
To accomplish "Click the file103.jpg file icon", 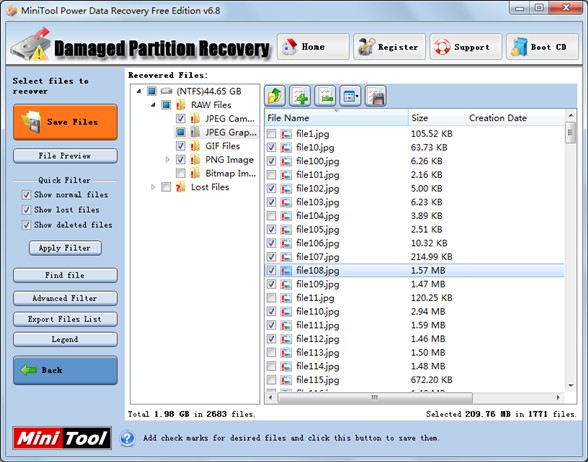I will [286, 202].
